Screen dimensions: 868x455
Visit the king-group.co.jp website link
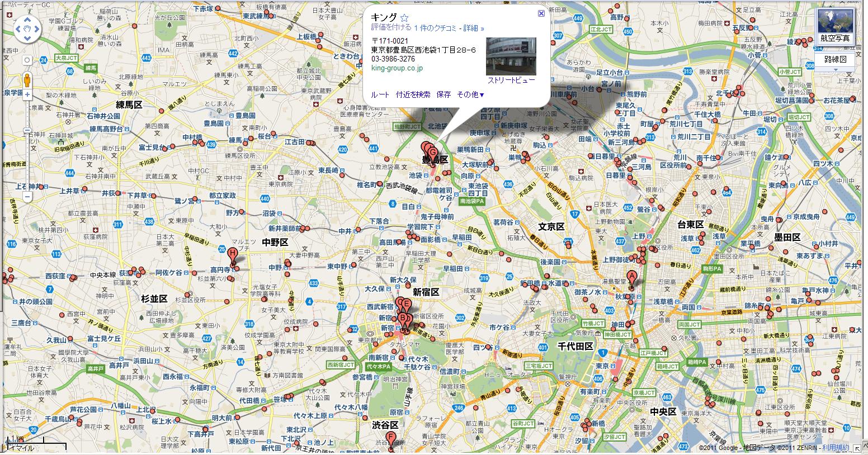(x=397, y=68)
